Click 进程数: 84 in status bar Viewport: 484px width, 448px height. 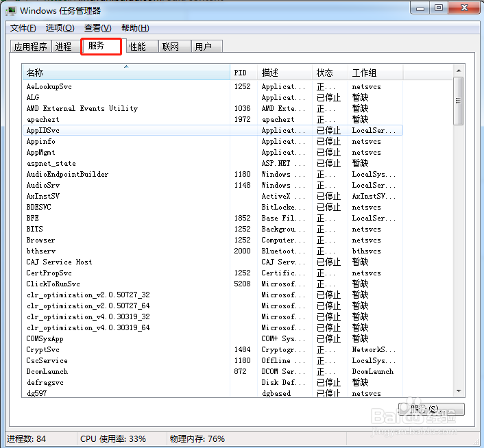point(27,438)
